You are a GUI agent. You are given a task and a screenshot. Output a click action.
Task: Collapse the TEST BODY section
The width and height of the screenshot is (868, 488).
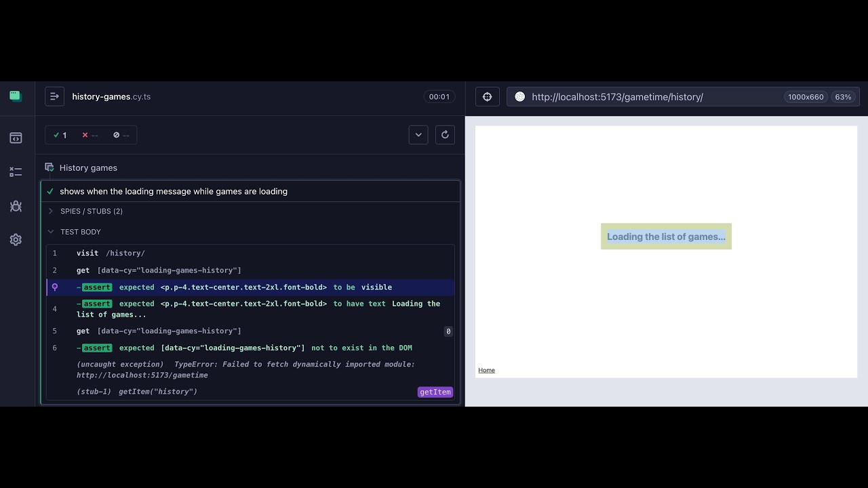coord(80,232)
